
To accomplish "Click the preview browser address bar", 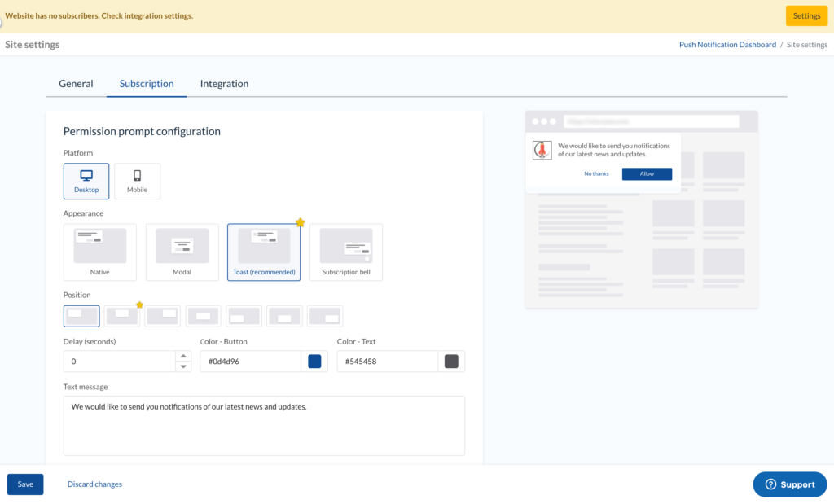I will pos(651,122).
